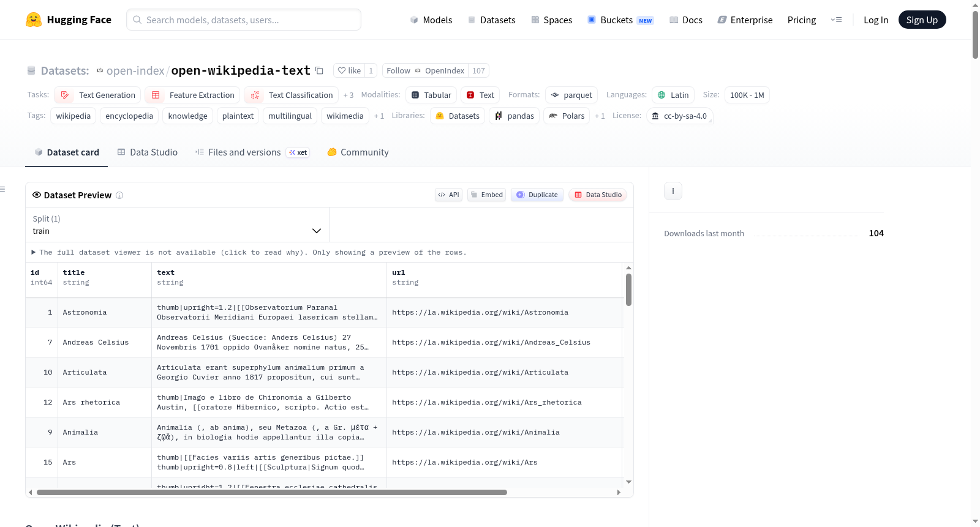Click the encyclopedia tag
The image size is (980, 527).
pos(129,116)
